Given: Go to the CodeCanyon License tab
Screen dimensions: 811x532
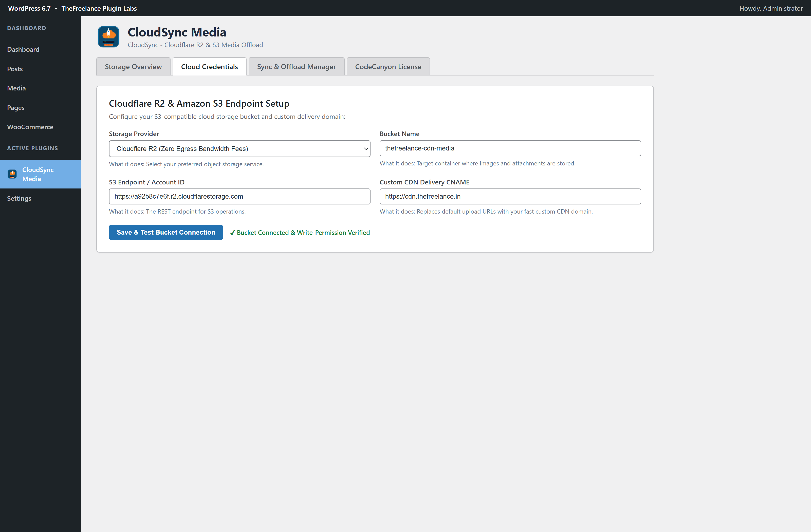Looking at the screenshot, I should 388,66.
